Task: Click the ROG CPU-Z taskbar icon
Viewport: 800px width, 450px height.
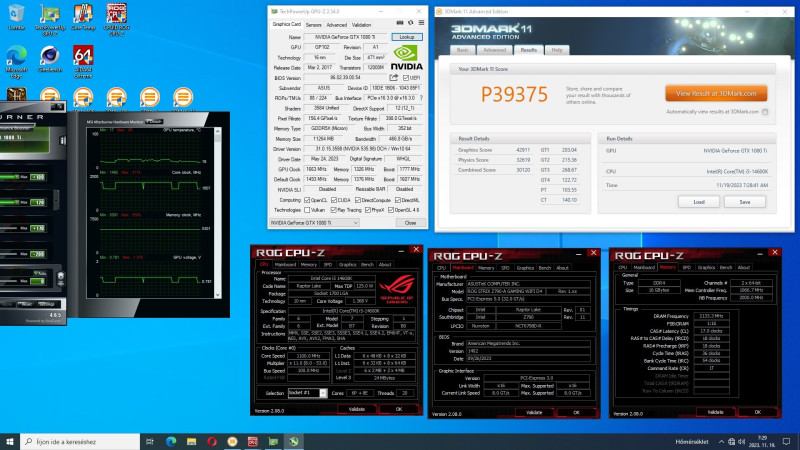Action: 253,441
